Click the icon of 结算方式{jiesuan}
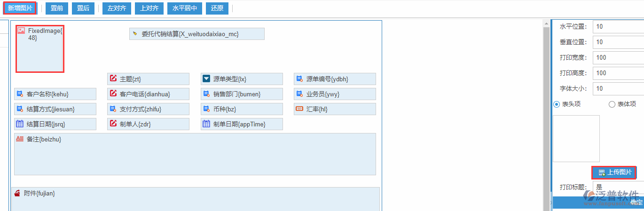Screen dimensions: 644x211 (x=20, y=109)
